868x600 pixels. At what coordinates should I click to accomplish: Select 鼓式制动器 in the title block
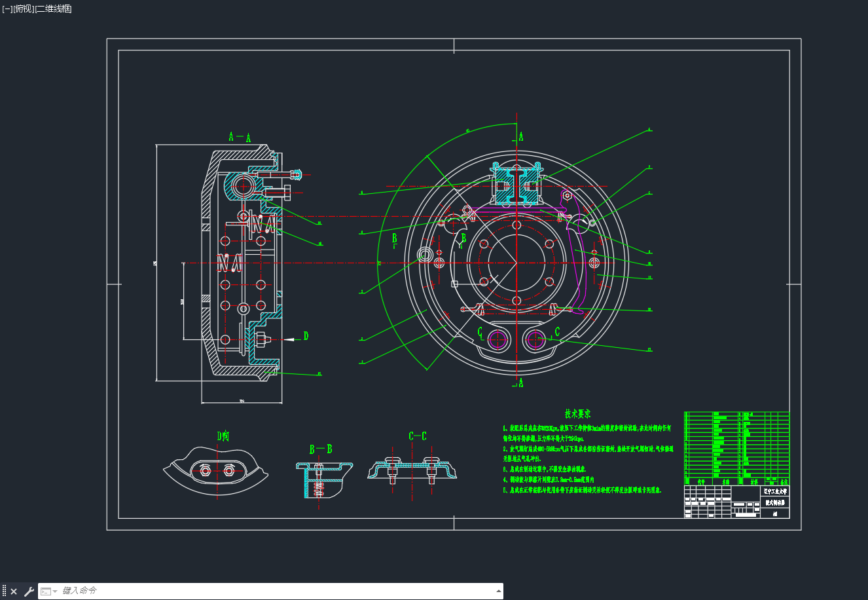click(776, 503)
